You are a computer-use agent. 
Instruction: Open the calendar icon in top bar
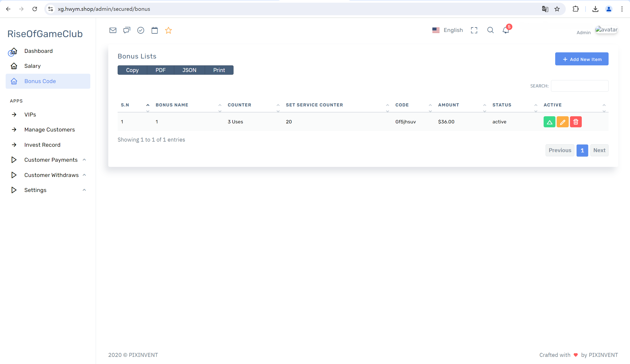tap(155, 30)
